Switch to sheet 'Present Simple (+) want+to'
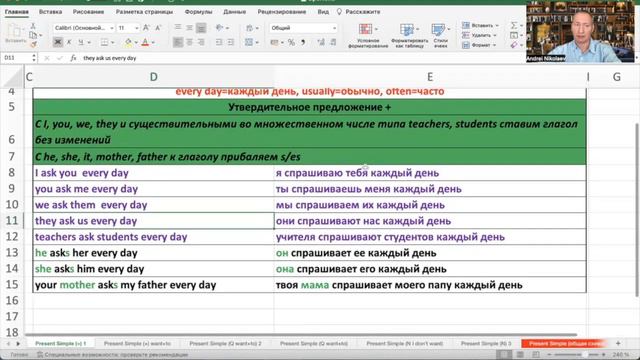640x360 pixels. (x=137, y=344)
